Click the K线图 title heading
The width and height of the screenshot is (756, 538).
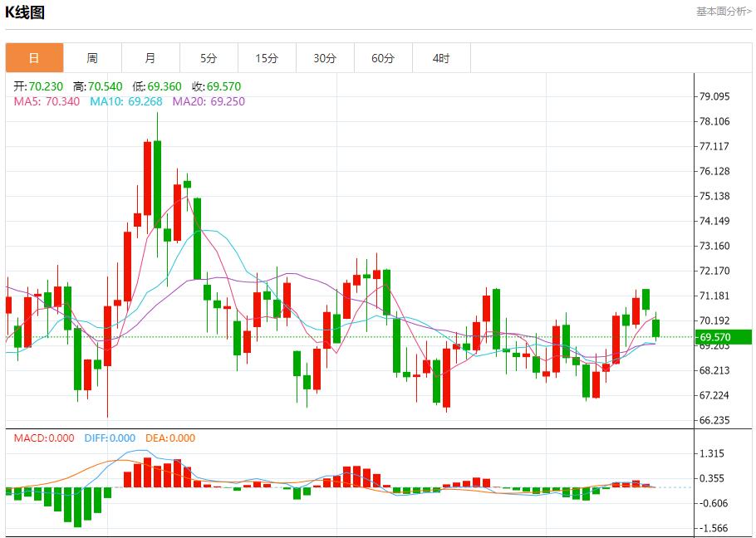25,12
